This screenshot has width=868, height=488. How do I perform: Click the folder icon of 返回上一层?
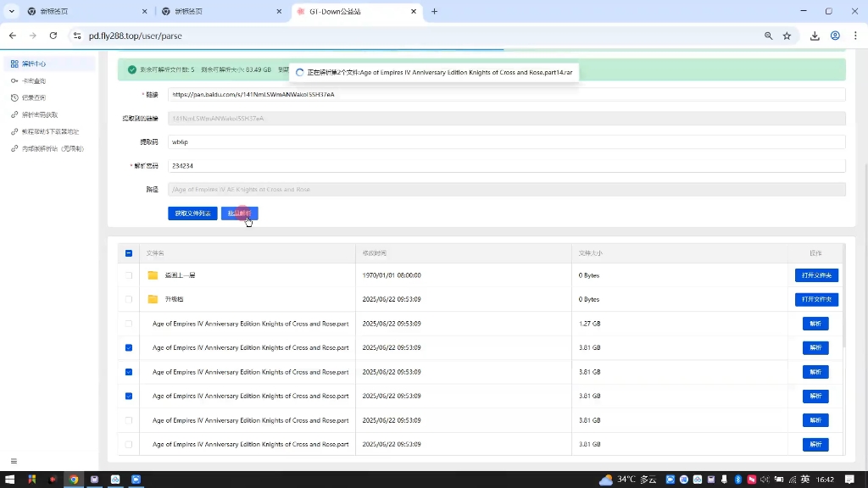click(153, 275)
